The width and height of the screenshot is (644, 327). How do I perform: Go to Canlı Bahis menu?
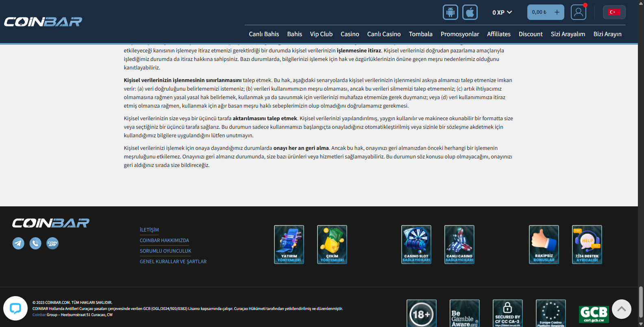click(x=264, y=34)
